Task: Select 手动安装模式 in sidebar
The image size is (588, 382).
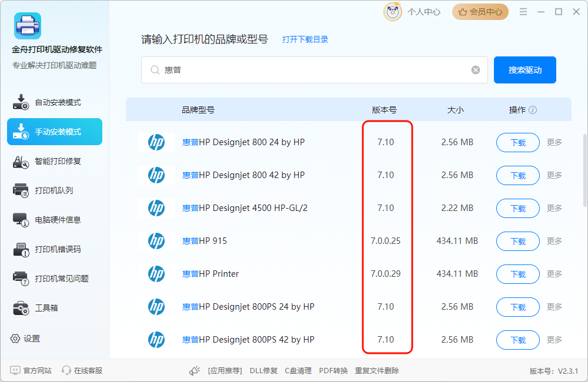Action: (55, 132)
